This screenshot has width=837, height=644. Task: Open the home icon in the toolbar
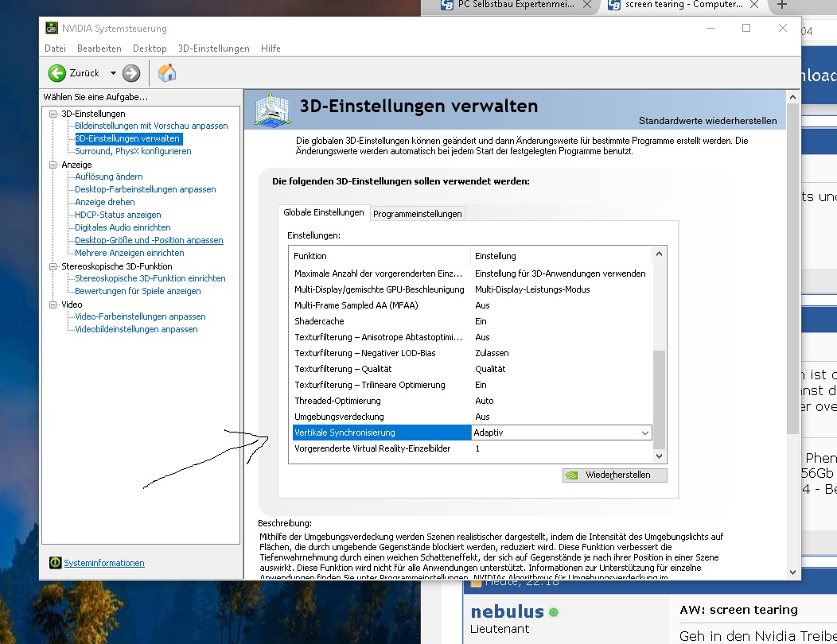[x=166, y=72]
